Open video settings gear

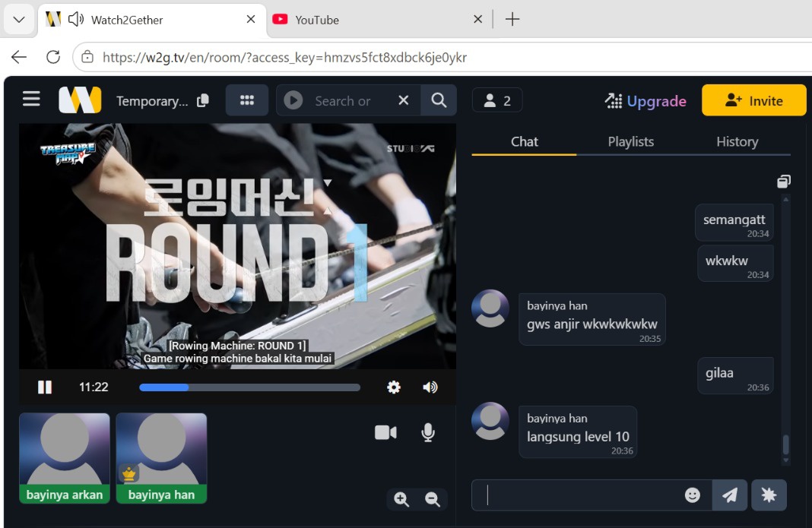pos(394,387)
